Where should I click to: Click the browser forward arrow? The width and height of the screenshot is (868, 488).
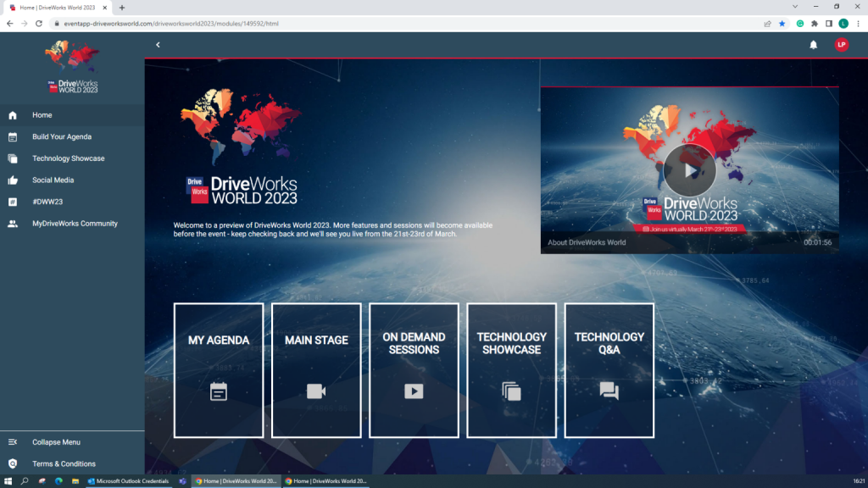(x=24, y=24)
